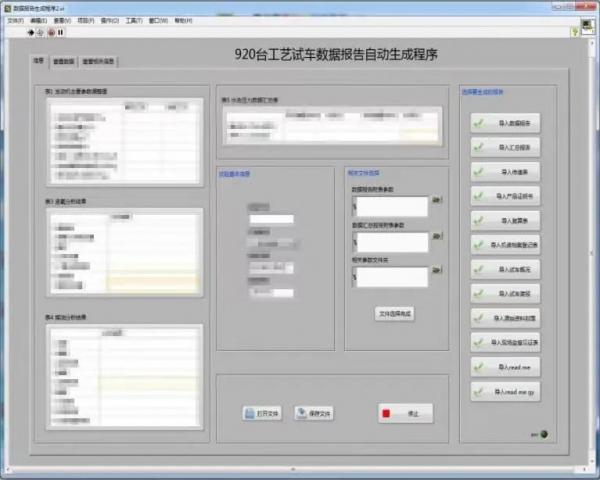Browse folder icon for 相关参数文件夹 path
Image resolution: width=600 pixels, height=480 pixels.
pyautogui.click(x=436, y=272)
